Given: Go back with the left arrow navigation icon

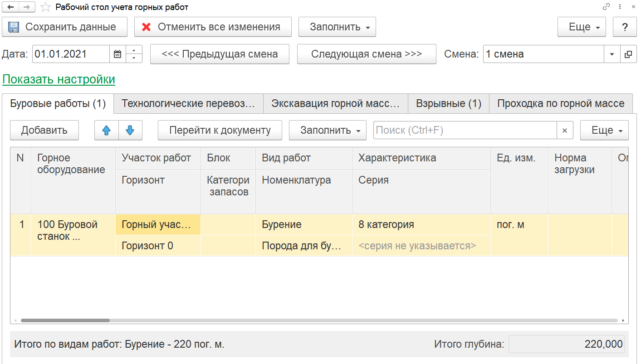Looking at the screenshot, I should tap(10, 7).
